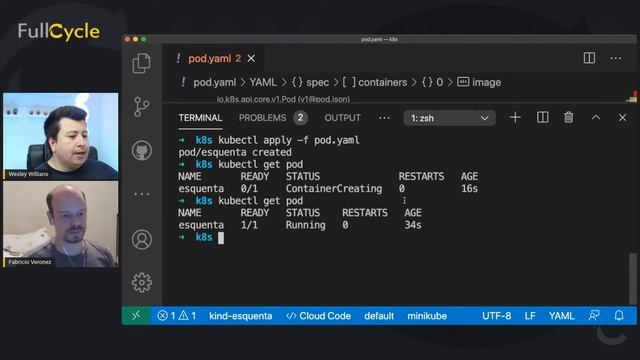Switch to the TERMINAL panel tab
The width and height of the screenshot is (640, 360).
200,118
